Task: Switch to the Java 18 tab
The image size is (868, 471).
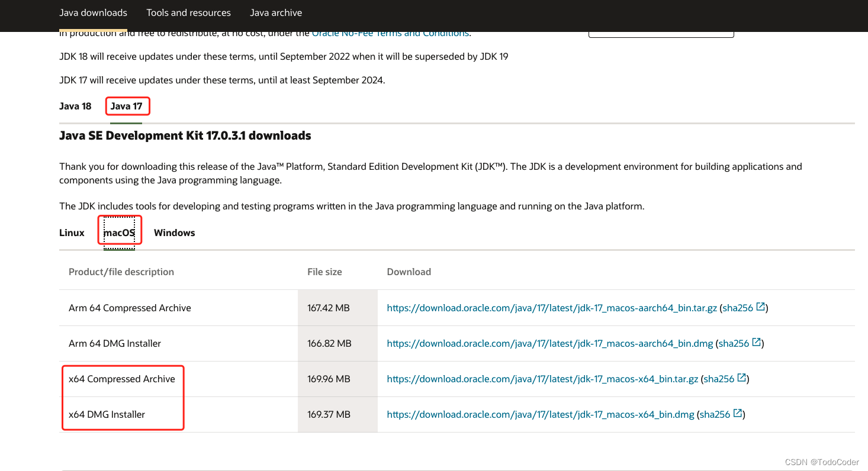Action: pos(75,107)
